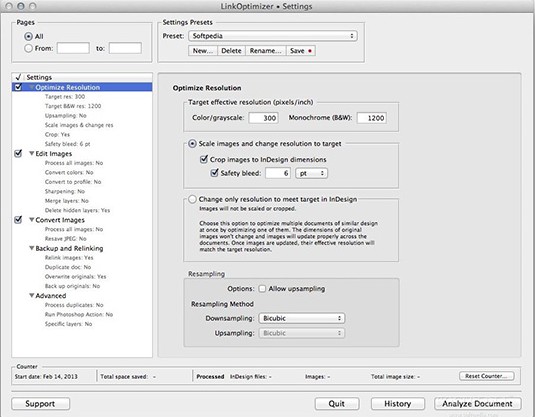Image resolution: width=535 pixels, height=417 pixels.
Task: Toggle 'Crop images to InDesign dimensions' checkbox
Action: tap(204, 159)
